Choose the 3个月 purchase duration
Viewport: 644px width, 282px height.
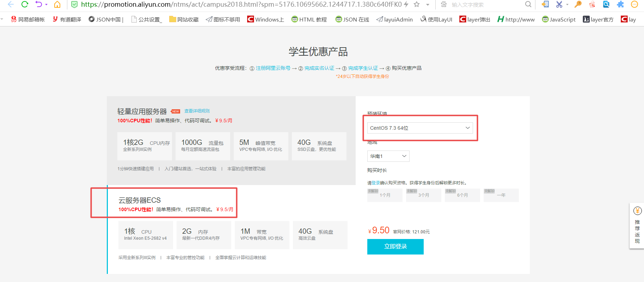tap(424, 195)
